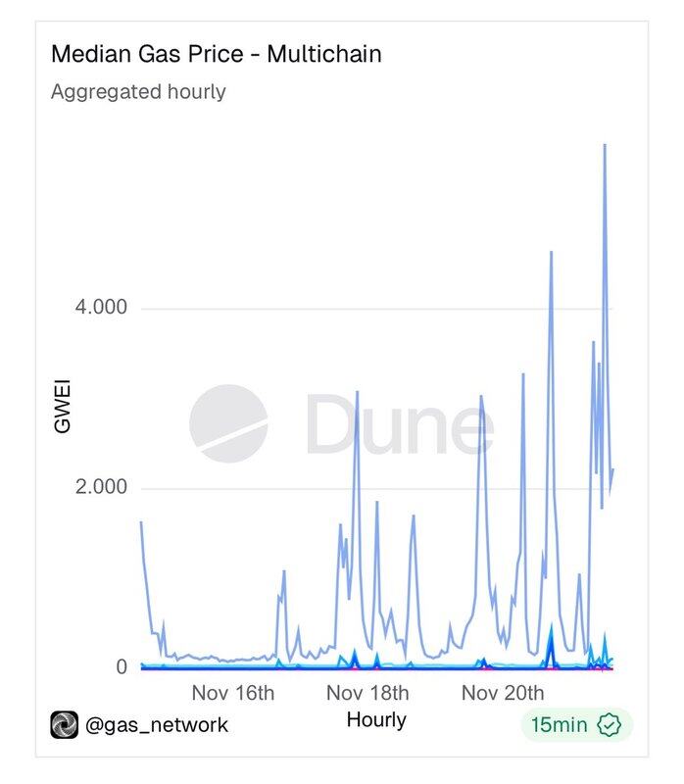
Task: Click the first data point of light-blue line
Action: [141, 522]
